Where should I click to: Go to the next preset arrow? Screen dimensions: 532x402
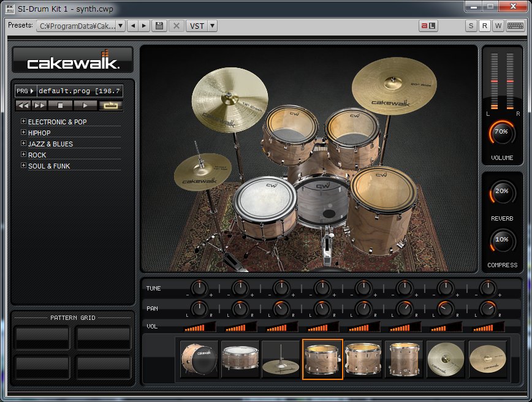coord(144,26)
